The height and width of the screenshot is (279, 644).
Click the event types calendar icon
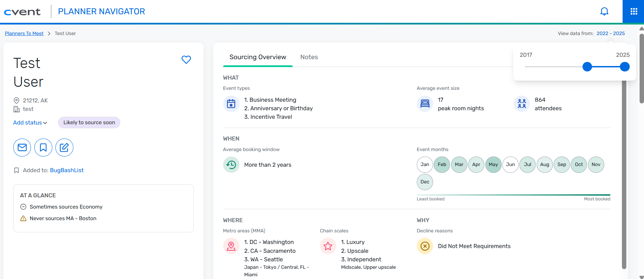(x=231, y=104)
